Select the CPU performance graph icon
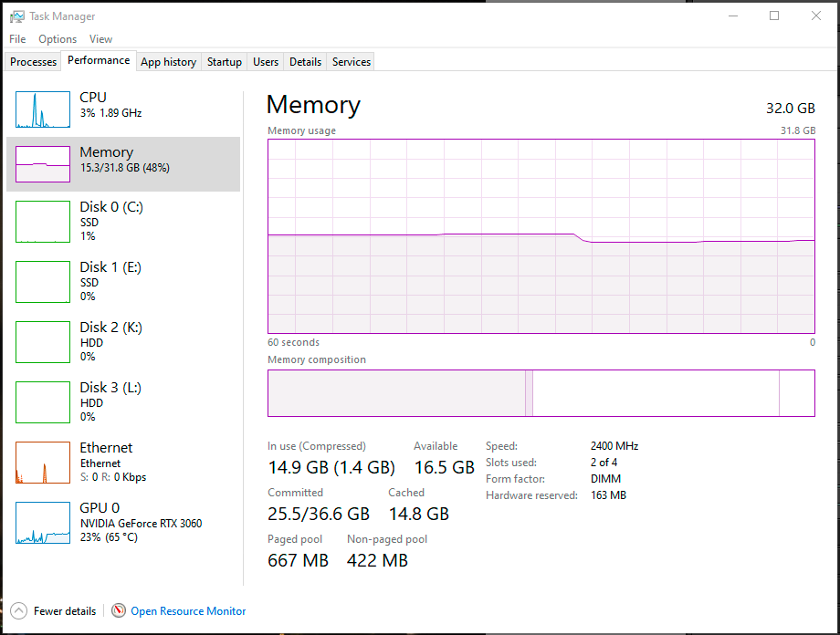The height and width of the screenshot is (635, 840). pyautogui.click(x=42, y=109)
